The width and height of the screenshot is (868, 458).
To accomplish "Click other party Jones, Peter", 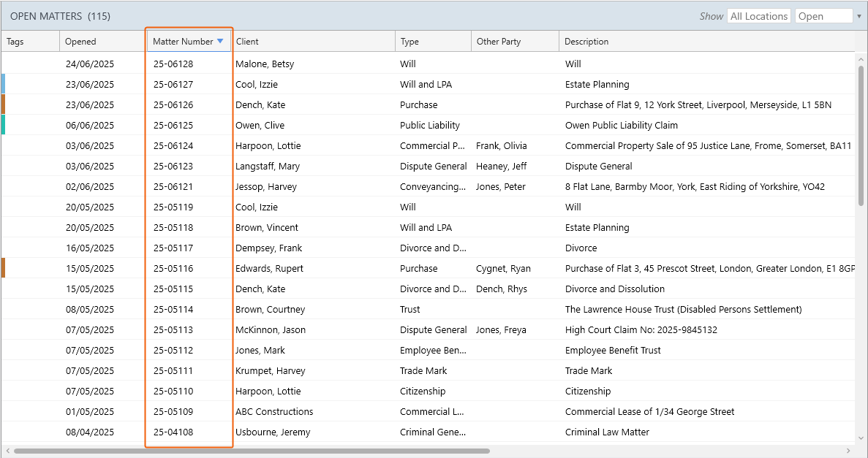I will point(500,186).
